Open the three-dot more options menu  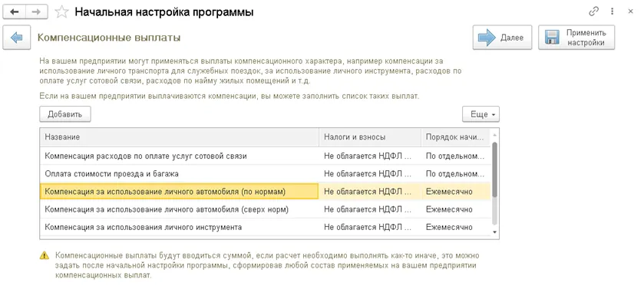click(613, 12)
